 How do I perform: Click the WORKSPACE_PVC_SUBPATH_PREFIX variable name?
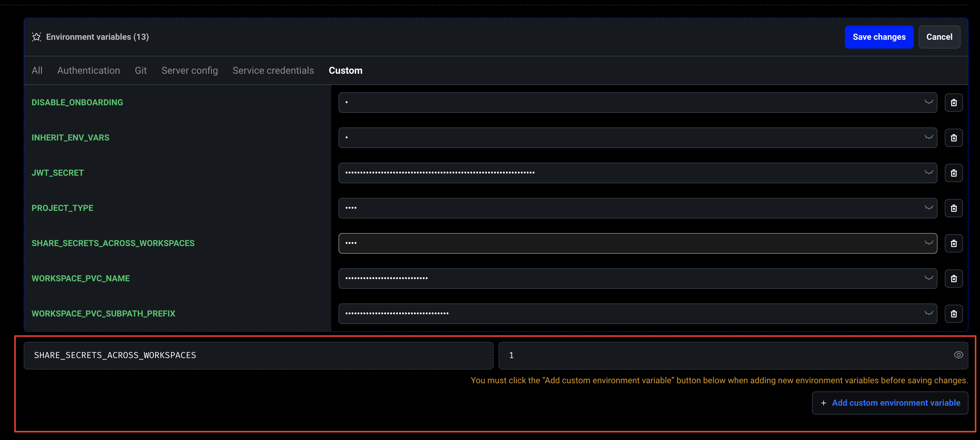click(104, 314)
